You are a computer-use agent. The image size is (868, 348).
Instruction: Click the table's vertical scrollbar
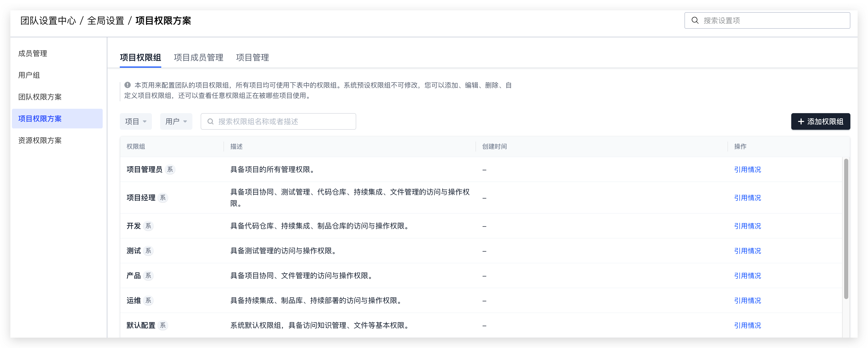pos(846,229)
